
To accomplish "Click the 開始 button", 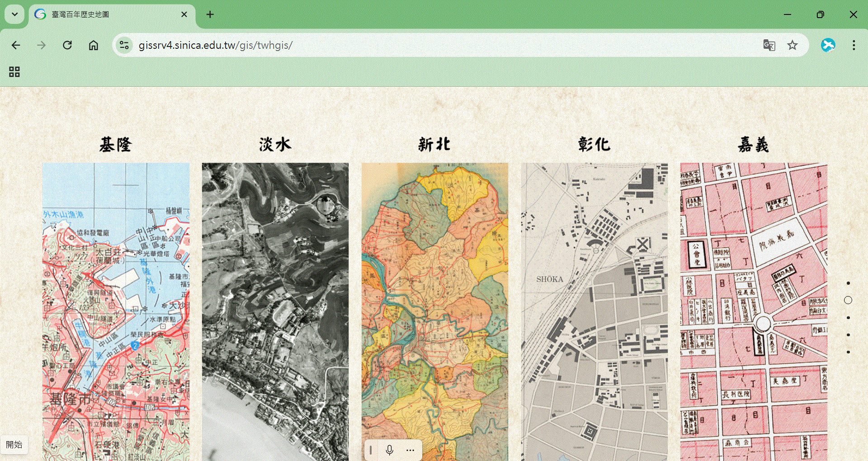I will pyautogui.click(x=14, y=445).
